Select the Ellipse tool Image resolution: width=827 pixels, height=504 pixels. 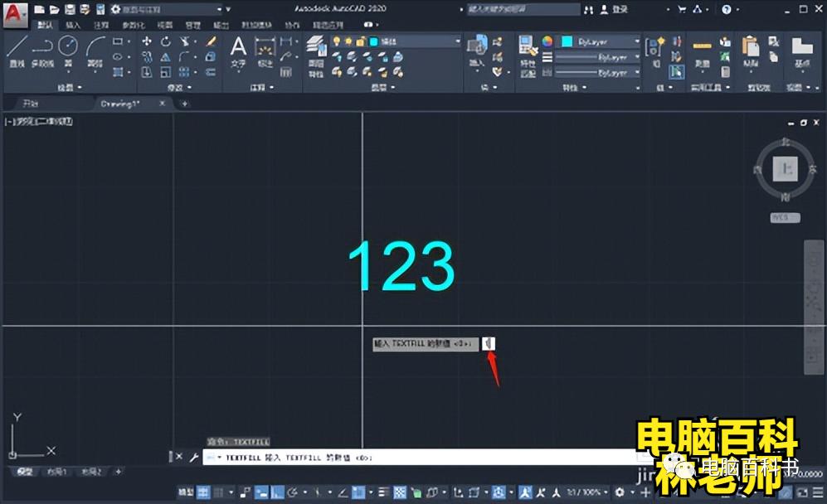point(118,56)
